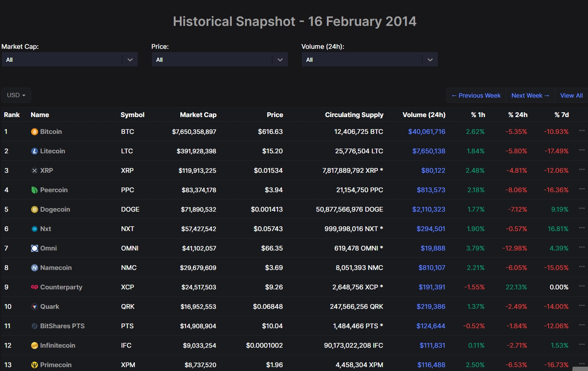This screenshot has height=371, width=588.
Task: Sort table by Price column header
Action: pos(275,115)
